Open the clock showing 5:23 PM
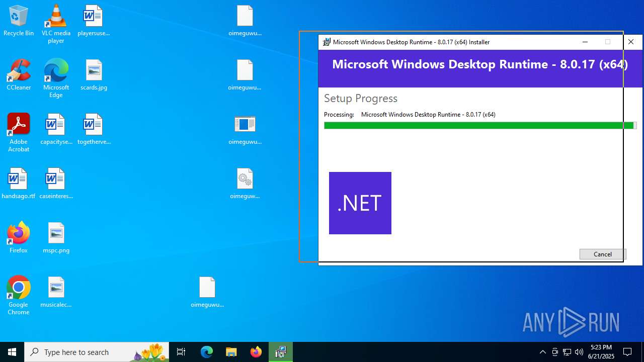Screen dimensions: 644x362 [602, 352]
